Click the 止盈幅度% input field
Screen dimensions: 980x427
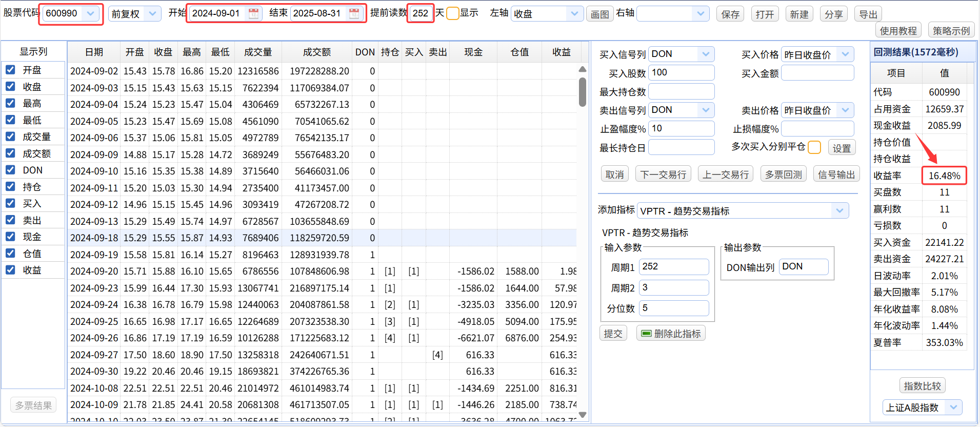[681, 128]
